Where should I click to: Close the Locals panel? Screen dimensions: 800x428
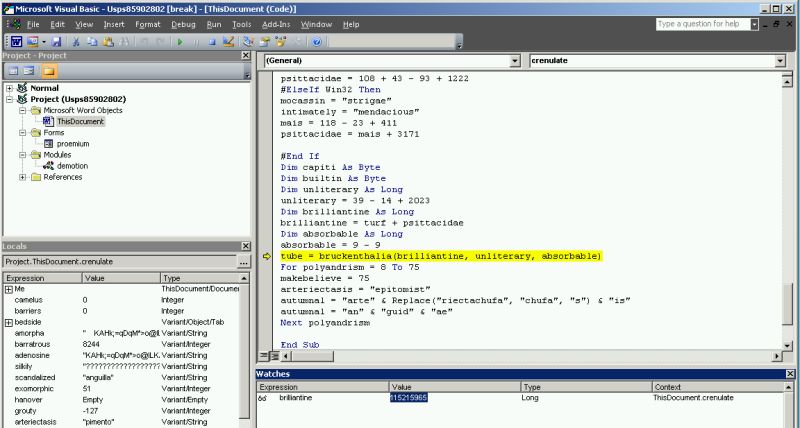(x=245, y=246)
